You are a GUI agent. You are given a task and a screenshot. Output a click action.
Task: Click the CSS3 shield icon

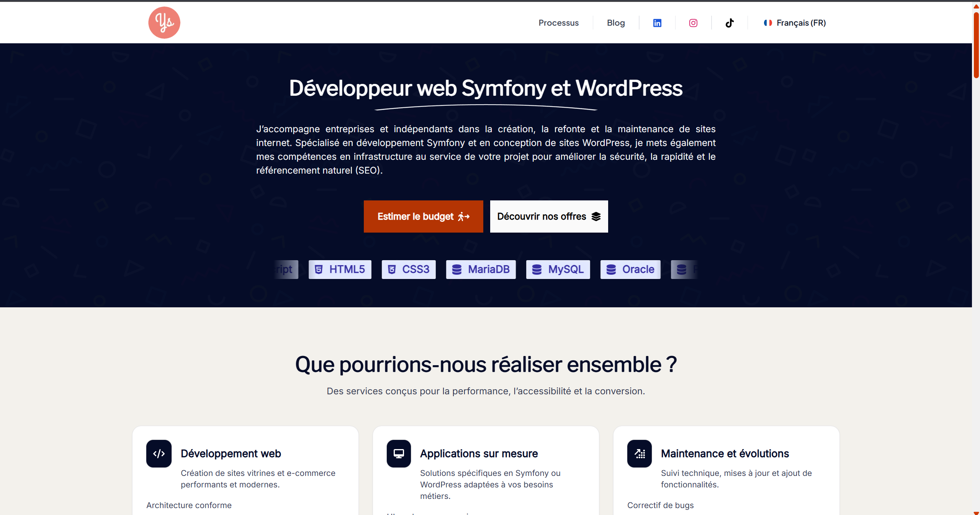point(392,270)
